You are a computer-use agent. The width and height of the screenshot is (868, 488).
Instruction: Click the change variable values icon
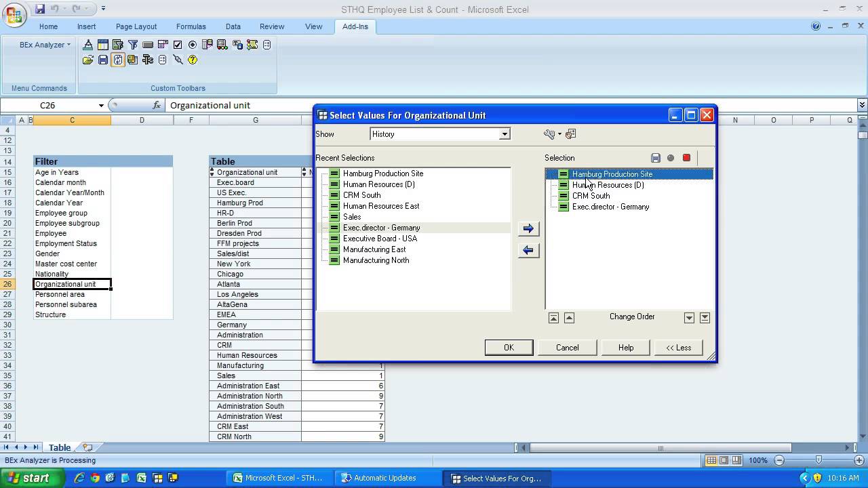(133, 60)
